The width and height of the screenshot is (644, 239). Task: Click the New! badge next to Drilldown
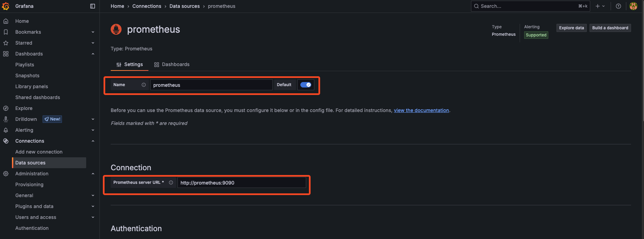pos(52,119)
